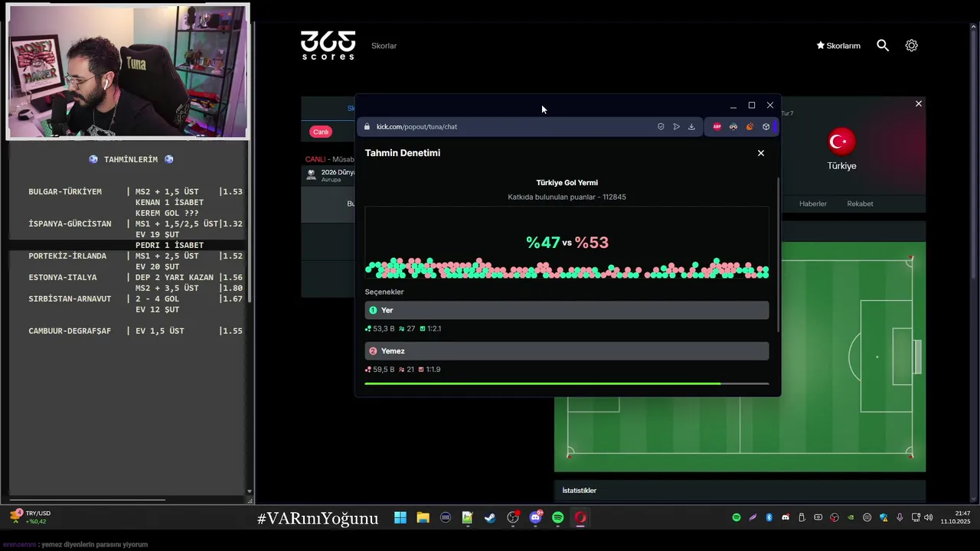Select the Yemez prediction option
Screen dimensions: 980x551
click(x=567, y=350)
